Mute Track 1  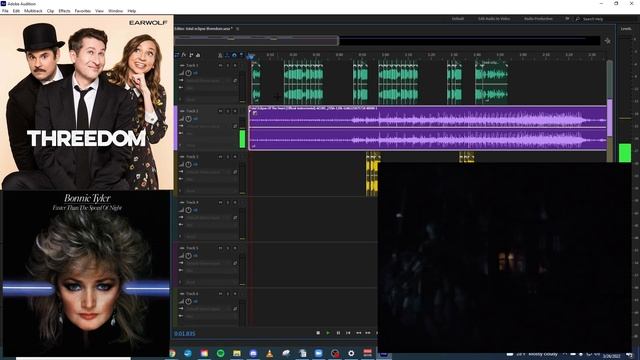point(221,65)
